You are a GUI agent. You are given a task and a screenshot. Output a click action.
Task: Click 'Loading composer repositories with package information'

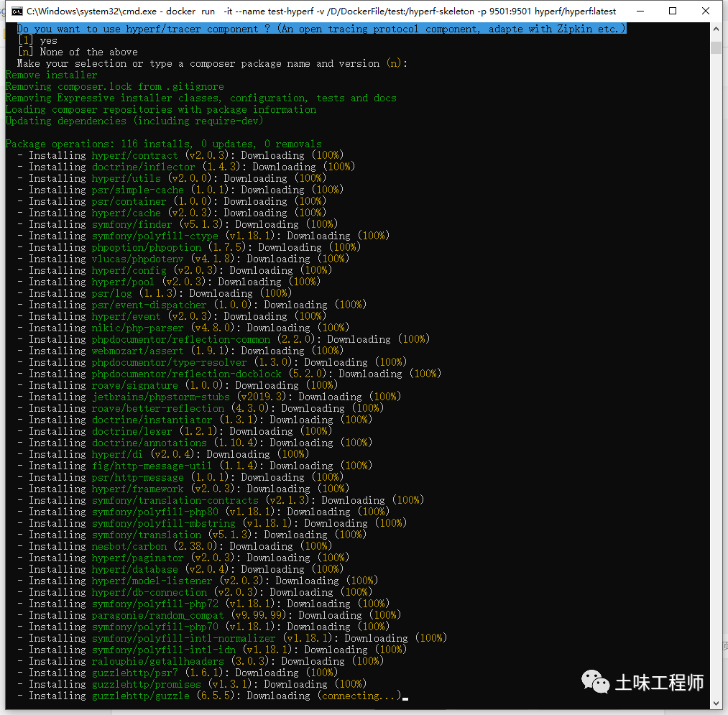161,109
